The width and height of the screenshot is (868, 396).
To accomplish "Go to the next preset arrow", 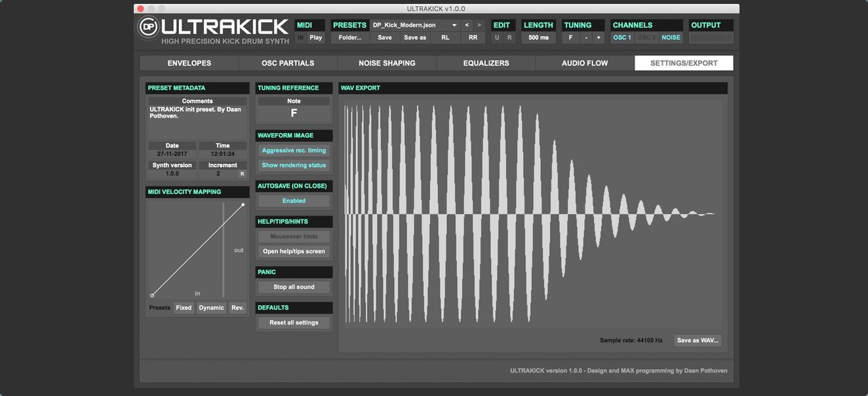I will coord(479,25).
